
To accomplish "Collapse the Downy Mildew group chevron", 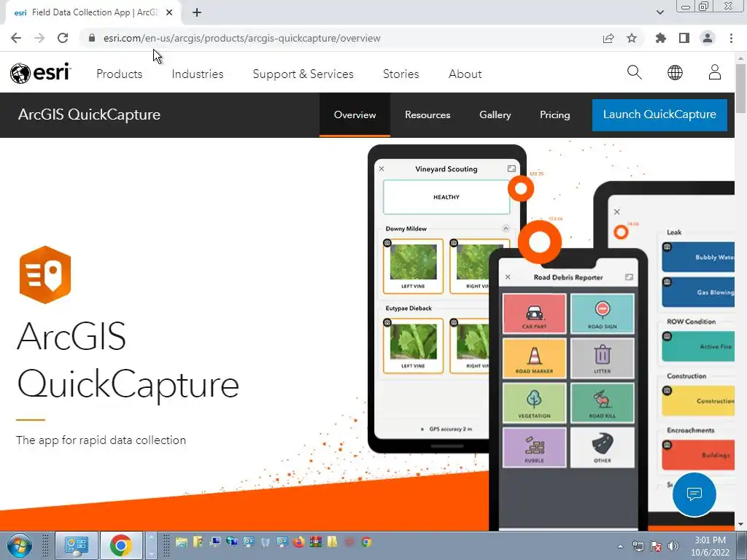I will 506,228.
